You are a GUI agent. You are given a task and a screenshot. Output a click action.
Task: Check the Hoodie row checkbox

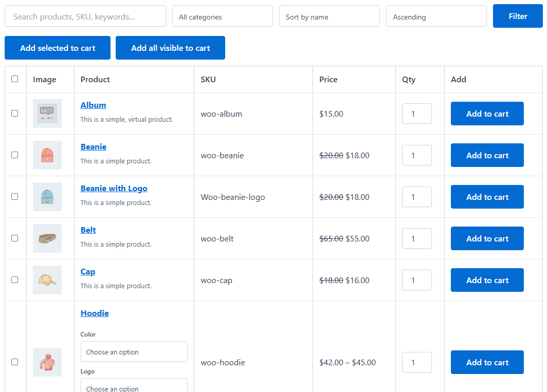point(15,362)
